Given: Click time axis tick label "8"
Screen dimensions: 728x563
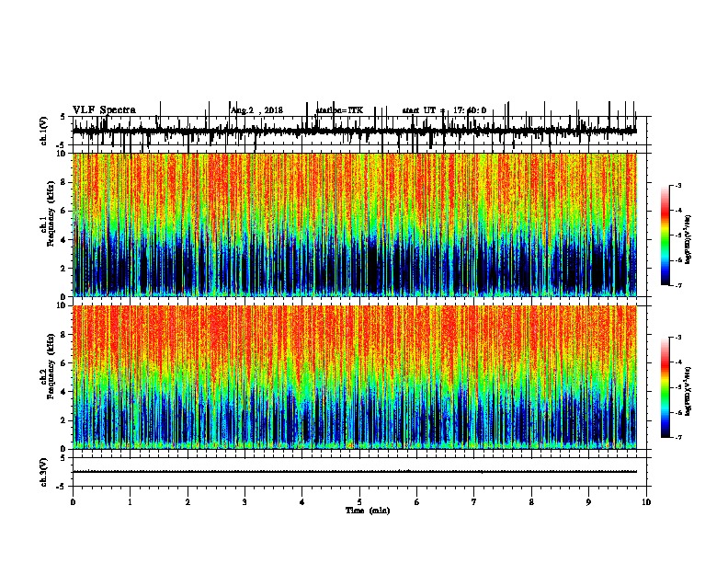Looking at the screenshot, I should point(531,502).
